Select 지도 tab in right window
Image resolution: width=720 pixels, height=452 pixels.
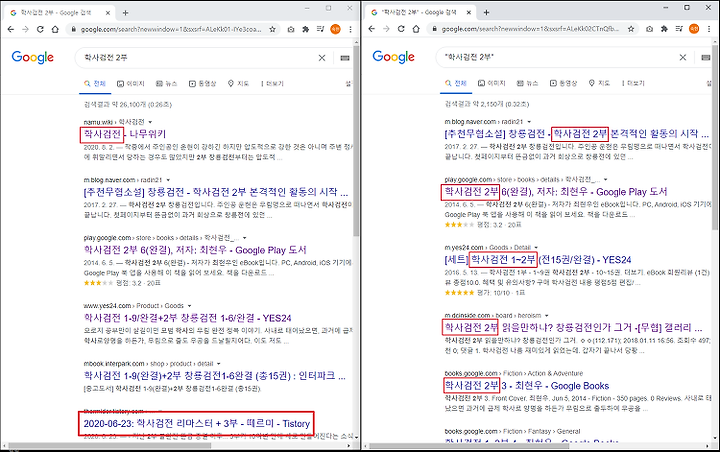click(x=599, y=83)
